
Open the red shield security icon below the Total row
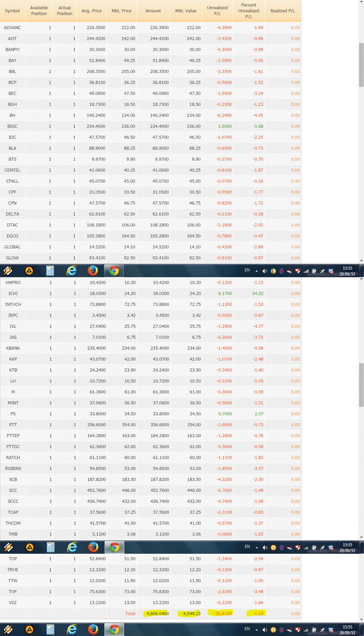click(298, 630)
